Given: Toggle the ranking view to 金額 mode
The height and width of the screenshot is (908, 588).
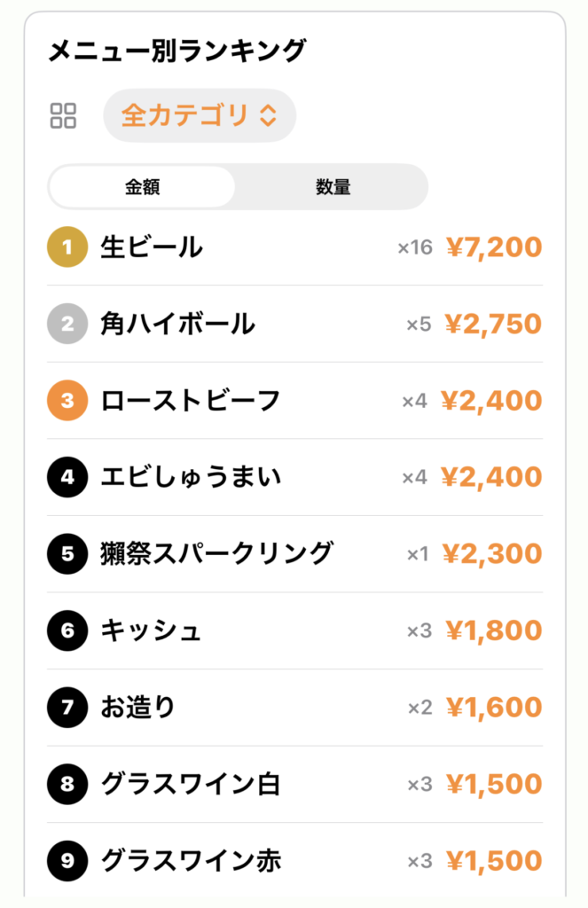Looking at the screenshot, I should 142,186.
